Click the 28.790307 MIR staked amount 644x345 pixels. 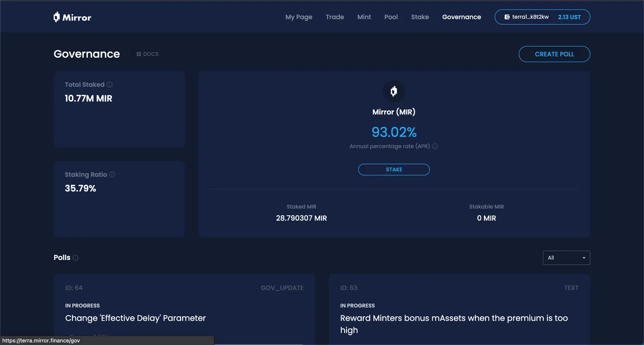(x=301, y=218)
